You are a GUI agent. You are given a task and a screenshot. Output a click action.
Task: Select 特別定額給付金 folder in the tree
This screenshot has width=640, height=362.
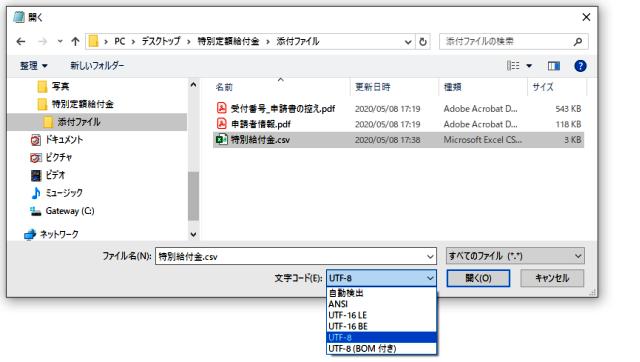pos(82,104)
